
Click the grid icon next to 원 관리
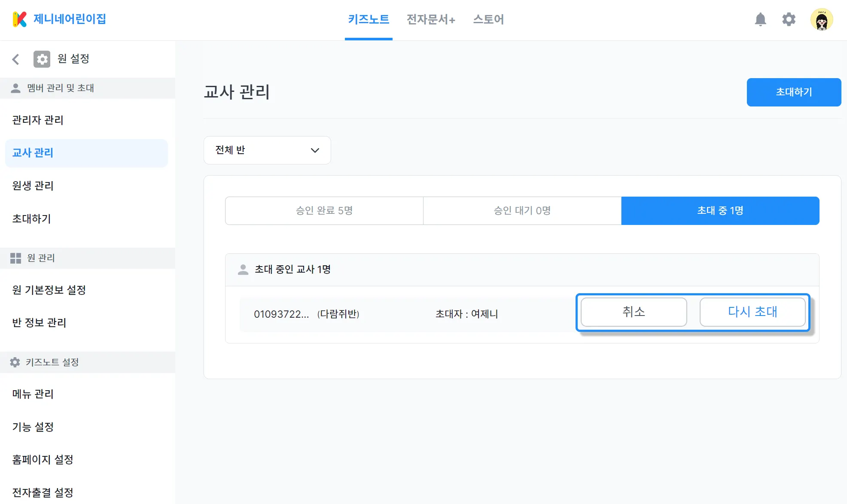15,258
